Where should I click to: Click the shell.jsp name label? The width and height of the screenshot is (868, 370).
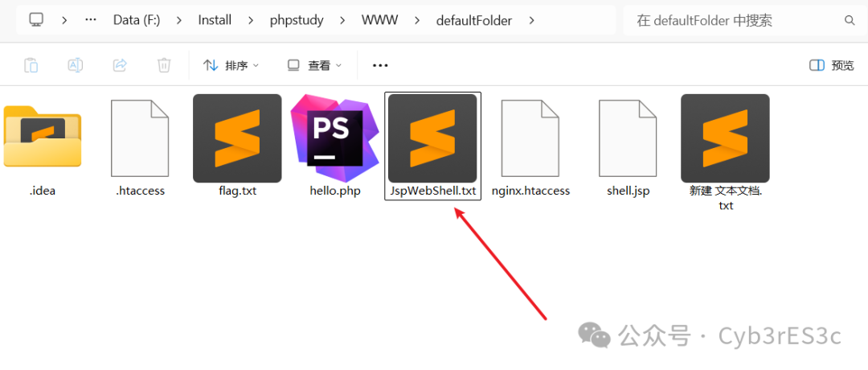[x=628, y=191]
